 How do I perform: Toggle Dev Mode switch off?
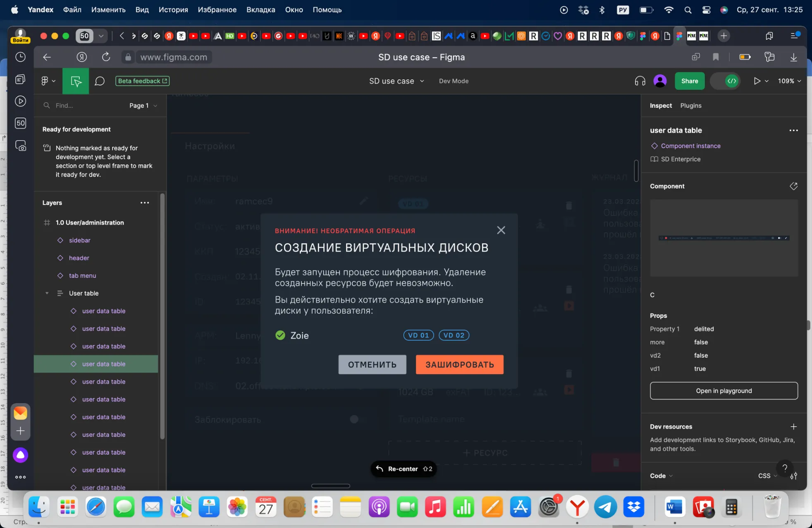click(x=725, y=81)
